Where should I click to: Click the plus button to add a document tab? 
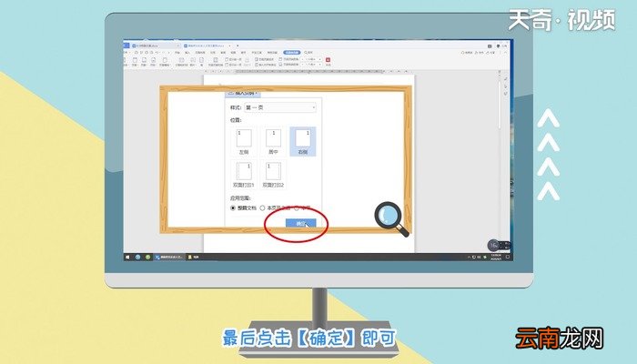coord(238,45)
